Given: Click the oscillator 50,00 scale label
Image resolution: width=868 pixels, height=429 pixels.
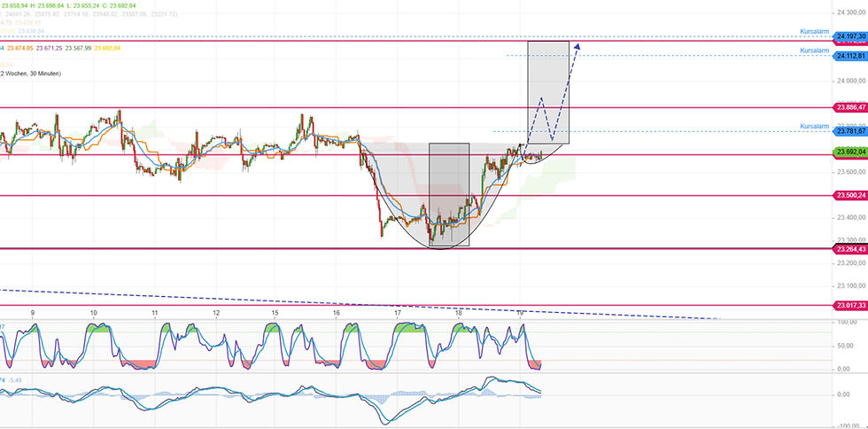Looking at the screenshot, I should [847, 346].
